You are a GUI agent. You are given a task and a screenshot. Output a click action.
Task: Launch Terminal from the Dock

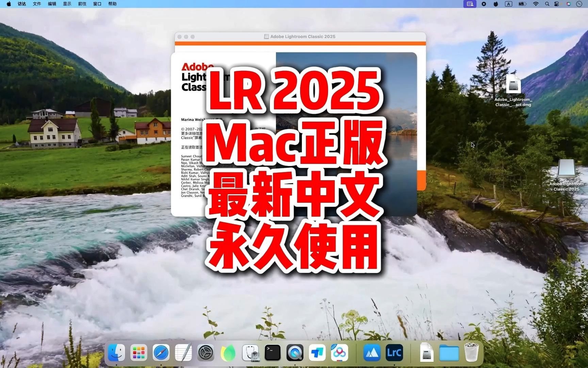[273, 353]
